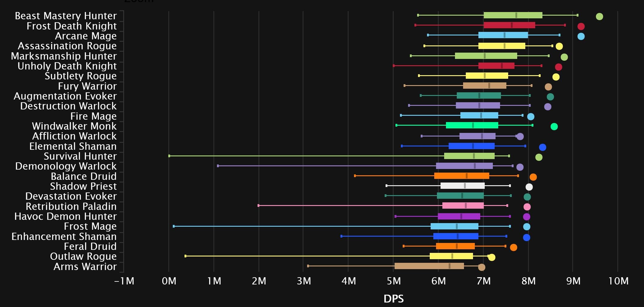Click Survival Hunter's left whisker end at 0M
This screenshot has height=307, width=644.
click(x=169, y=156)
